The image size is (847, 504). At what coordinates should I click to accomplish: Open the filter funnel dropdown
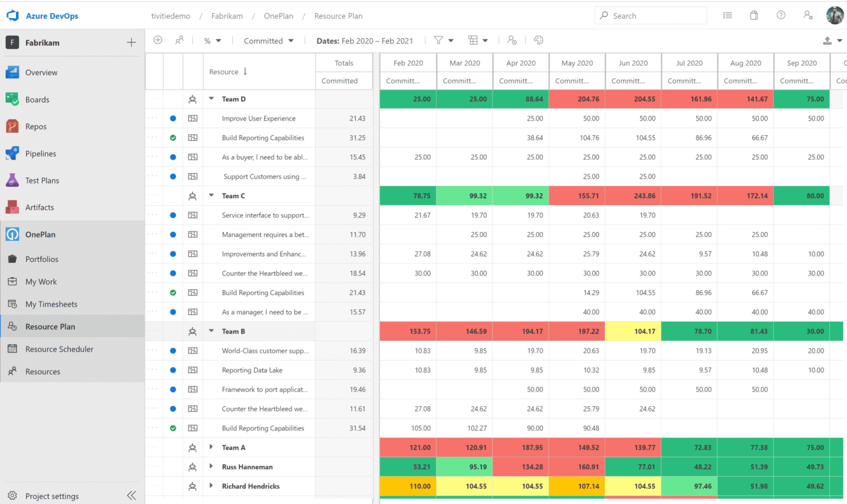443,40
